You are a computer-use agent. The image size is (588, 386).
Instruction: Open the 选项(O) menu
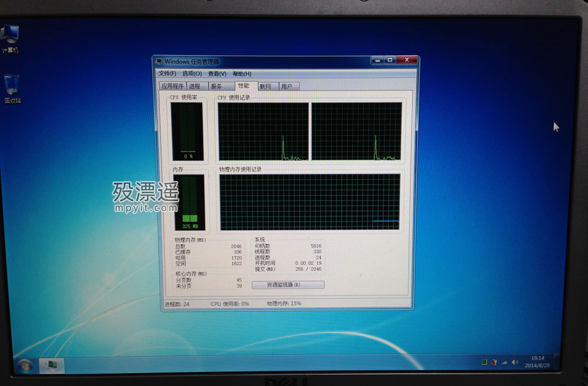click(x=192, y=73)
